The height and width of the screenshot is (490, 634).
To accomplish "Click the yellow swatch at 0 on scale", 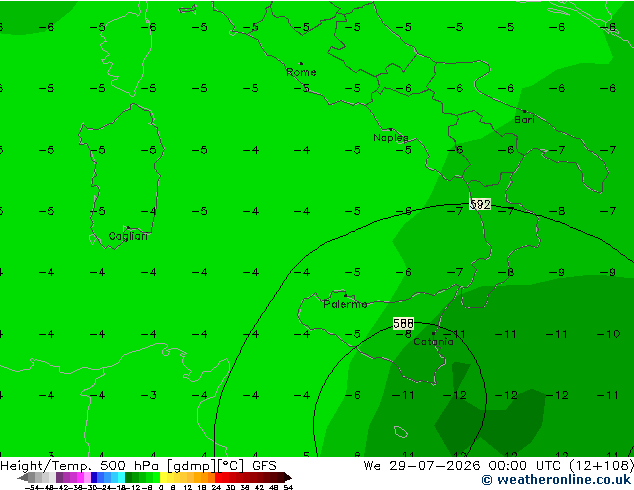I will pos(163,477).
